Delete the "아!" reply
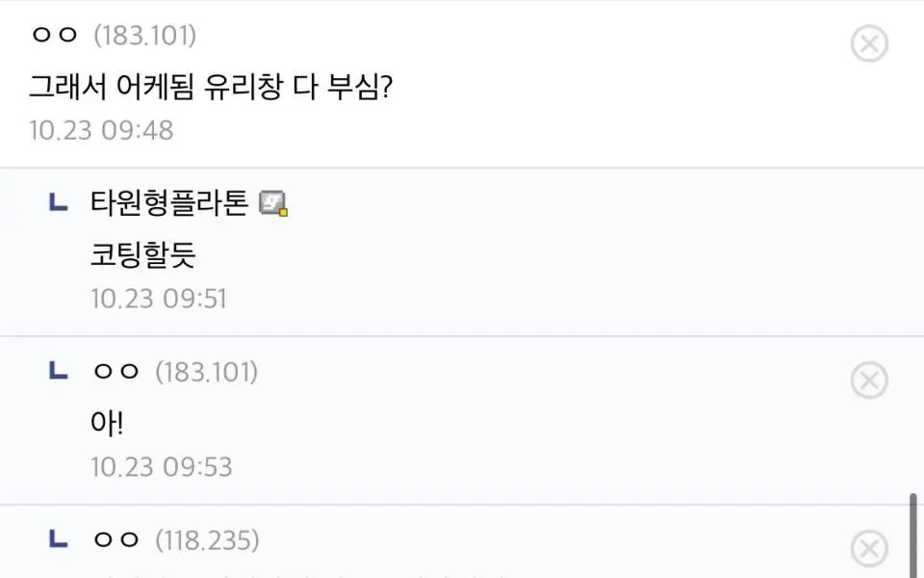 (869, 381)
